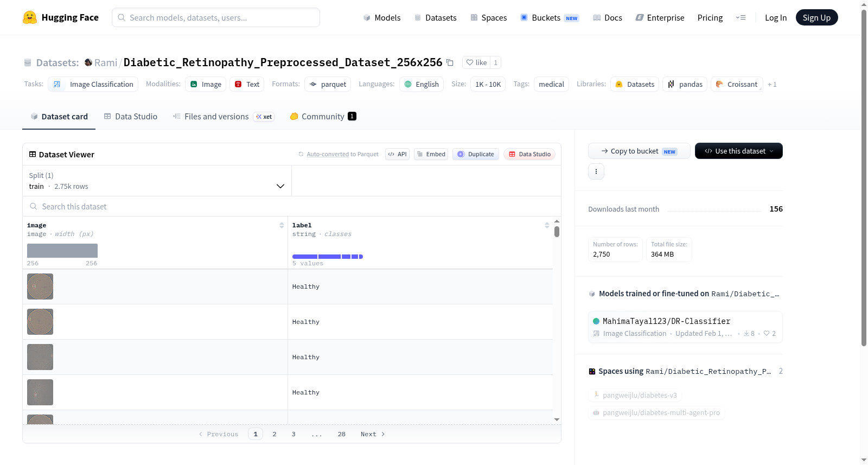Jump to page 28 of the dataset

point(342,434)
